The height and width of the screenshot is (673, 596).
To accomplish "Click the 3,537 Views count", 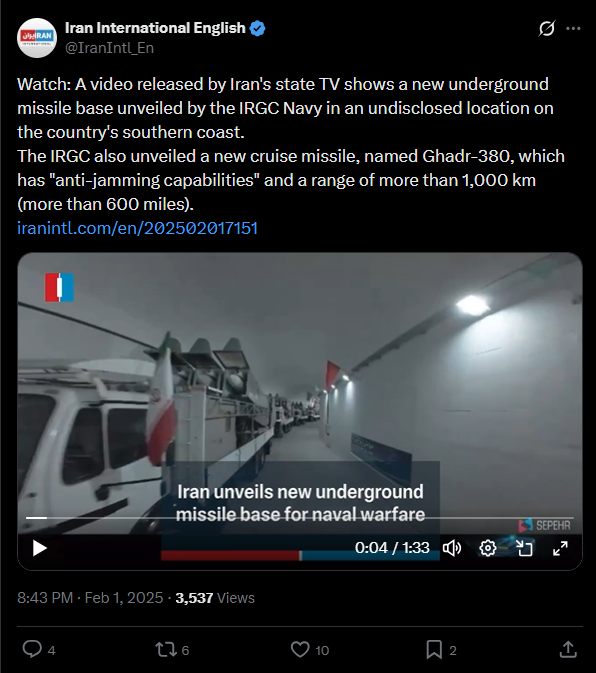I will [215, 598].
